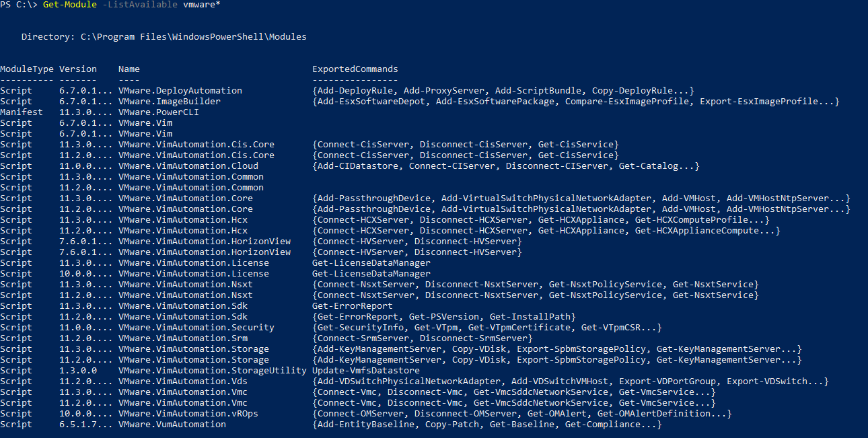The width and height of the screenshot is (868, 438).
Task: Click the ExportedCommands column header
Action: click(x=355, y=69)
